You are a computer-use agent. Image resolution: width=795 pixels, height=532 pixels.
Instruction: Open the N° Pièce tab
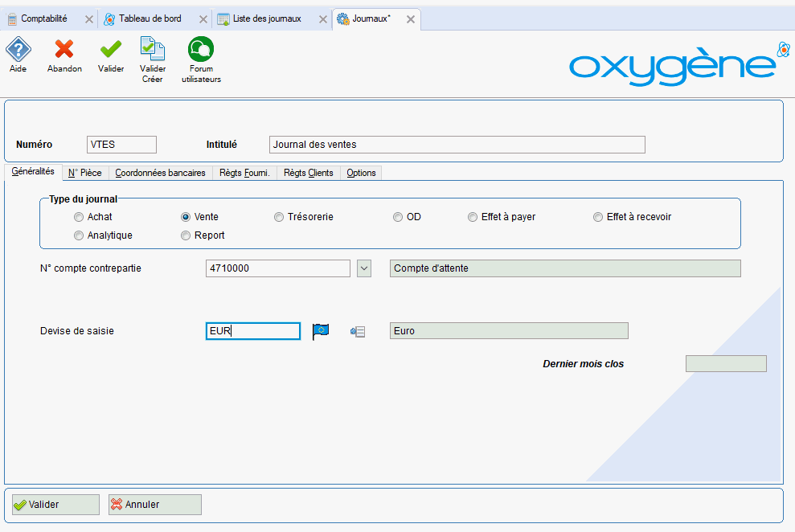point(85,173)
